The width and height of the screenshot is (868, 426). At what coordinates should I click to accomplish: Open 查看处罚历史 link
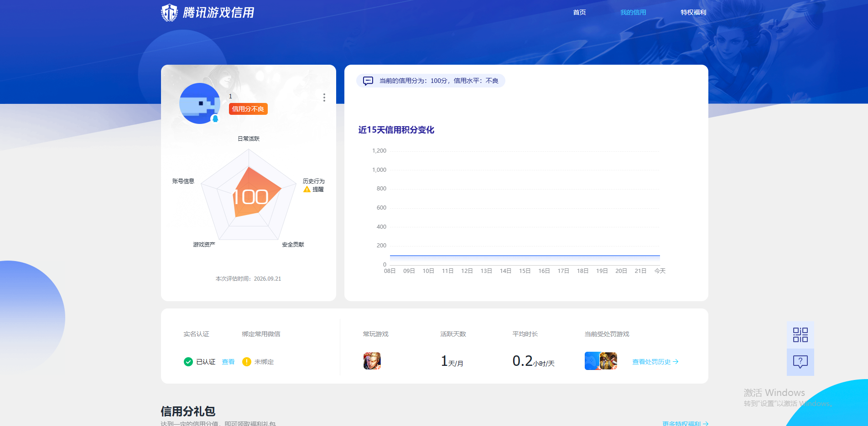tap(655, 362)
